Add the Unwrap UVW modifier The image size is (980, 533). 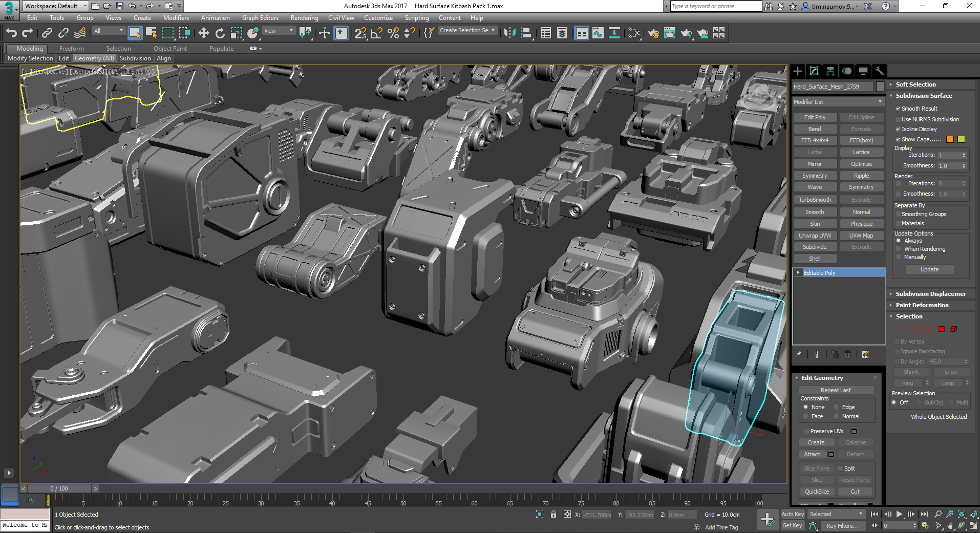815,236
